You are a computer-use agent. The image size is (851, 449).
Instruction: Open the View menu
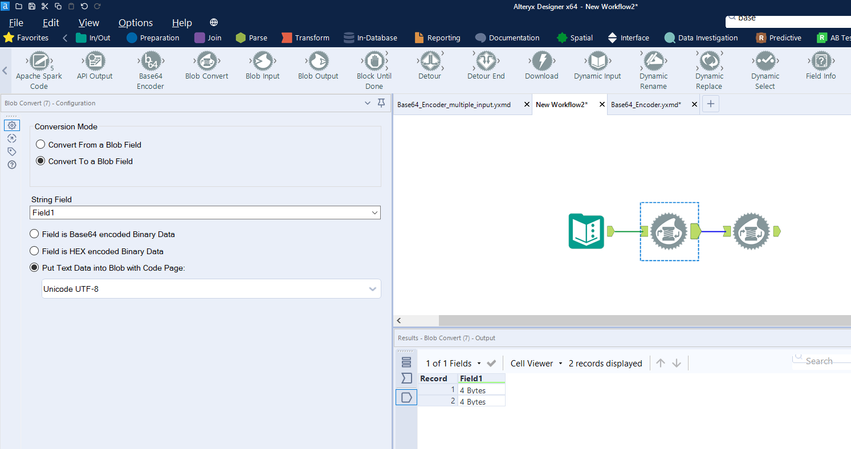click(x=88, y=23)
